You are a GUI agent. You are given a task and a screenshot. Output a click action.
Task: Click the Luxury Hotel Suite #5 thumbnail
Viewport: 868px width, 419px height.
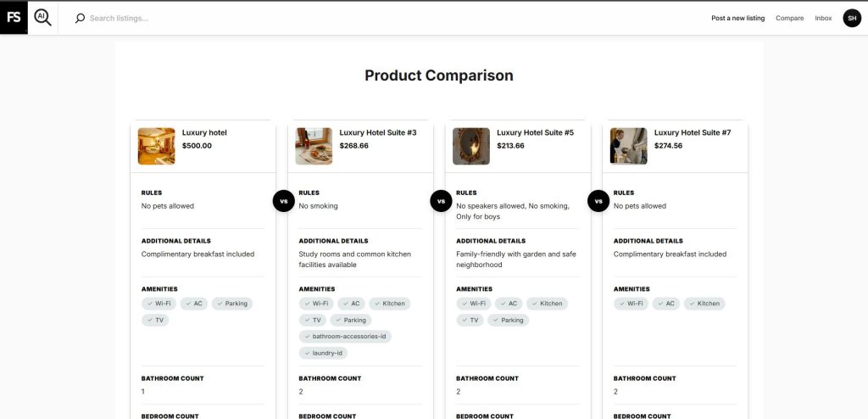click(x=470, y=146)
